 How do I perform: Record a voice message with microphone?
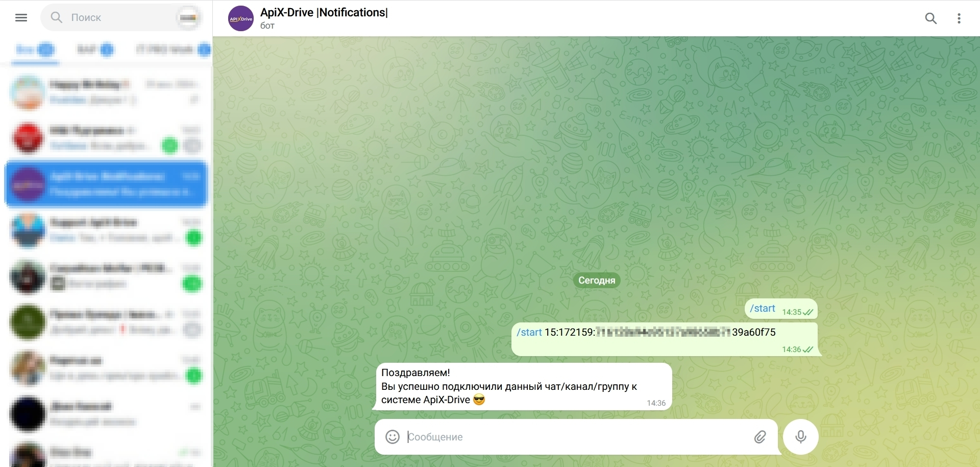801,437
